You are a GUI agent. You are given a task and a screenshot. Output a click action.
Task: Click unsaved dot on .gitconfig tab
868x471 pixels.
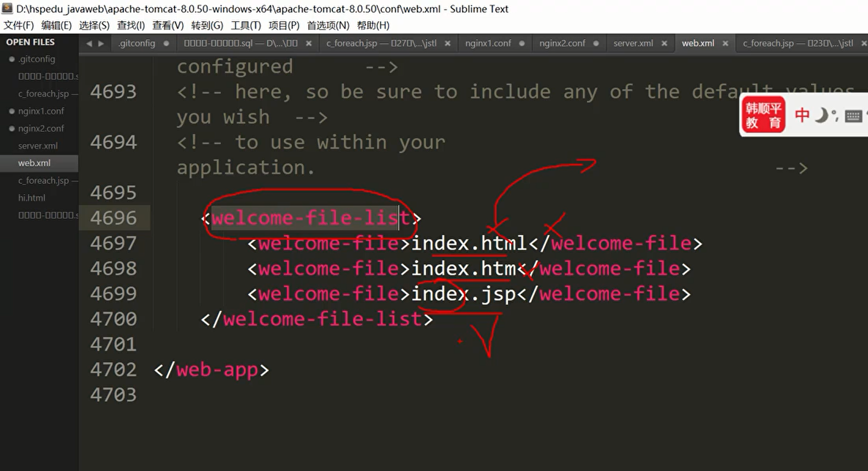(166, 44)
